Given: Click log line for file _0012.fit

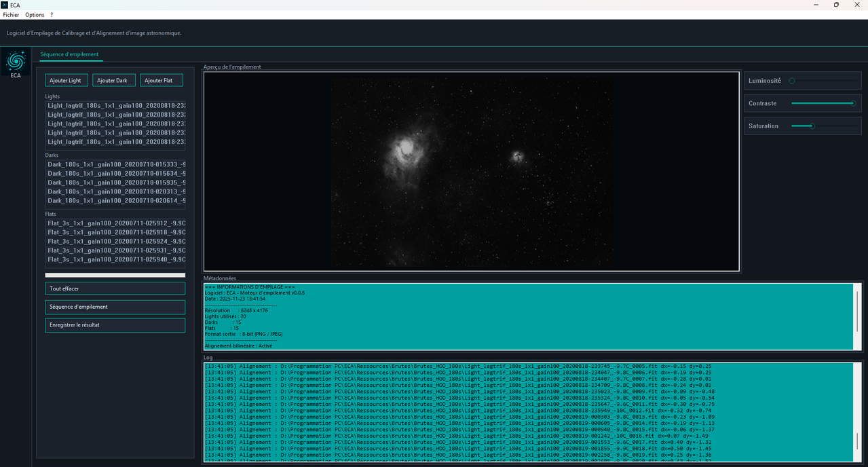Looking at the screenshot, I should tap(458, 411).
